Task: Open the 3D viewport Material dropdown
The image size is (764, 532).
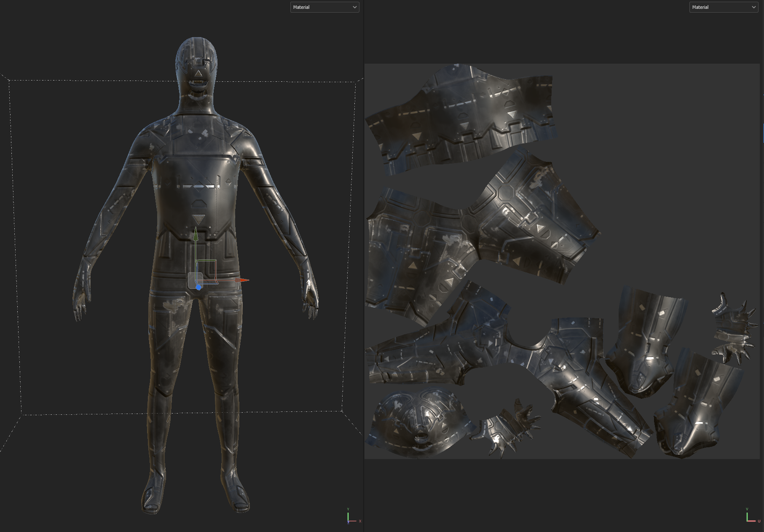Action: click(324, 7)
